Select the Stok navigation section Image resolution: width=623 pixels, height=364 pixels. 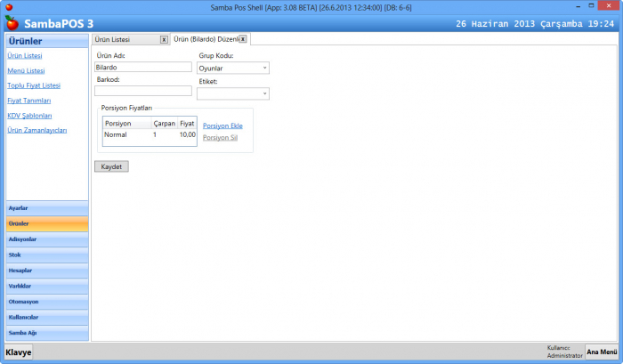point(46,255)
